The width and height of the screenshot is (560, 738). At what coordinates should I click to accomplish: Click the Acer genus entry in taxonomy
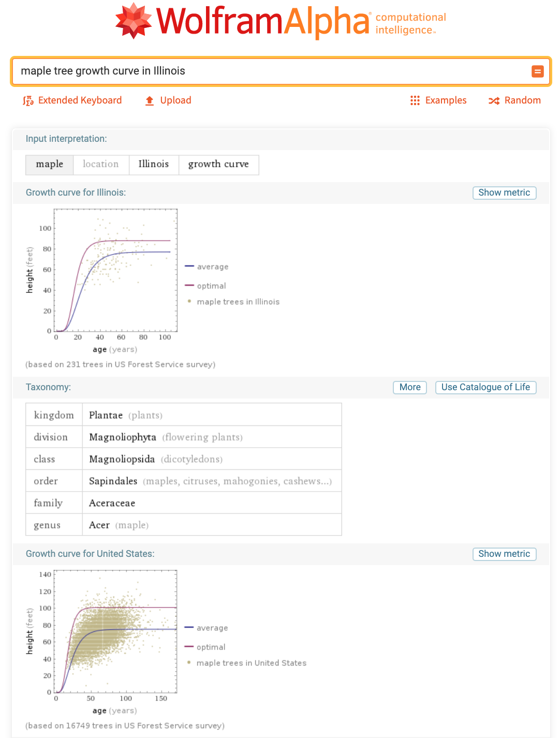pos(99,524)
